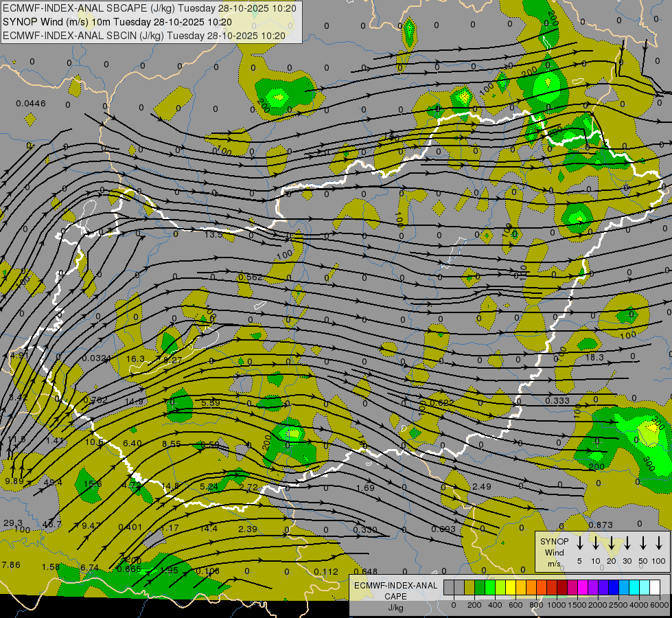
Task: Pick the yellow CAPE legend swatch
Action: (511, 588)
